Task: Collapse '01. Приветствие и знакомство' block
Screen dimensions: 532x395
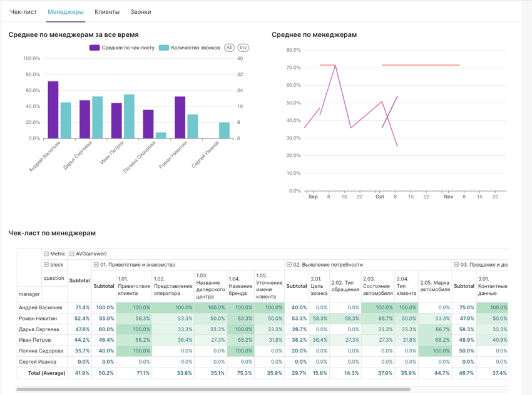Action: (x=96, y=265)
